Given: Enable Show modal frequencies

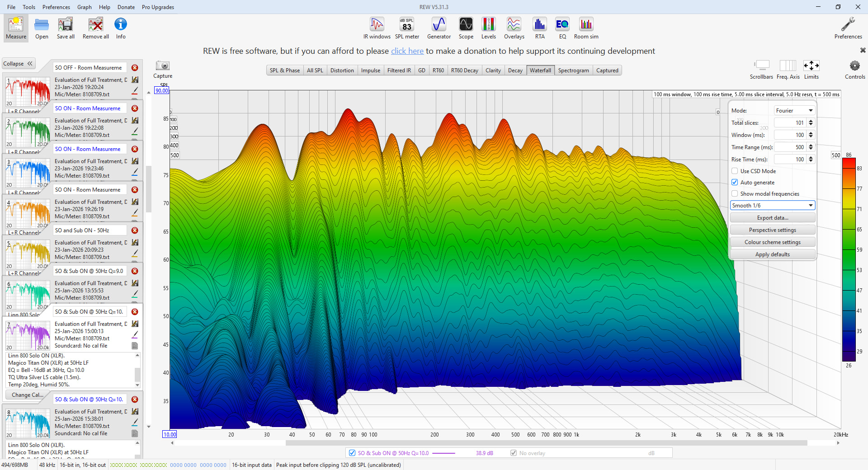Looking at the screenshot, I should click(735, 194).
